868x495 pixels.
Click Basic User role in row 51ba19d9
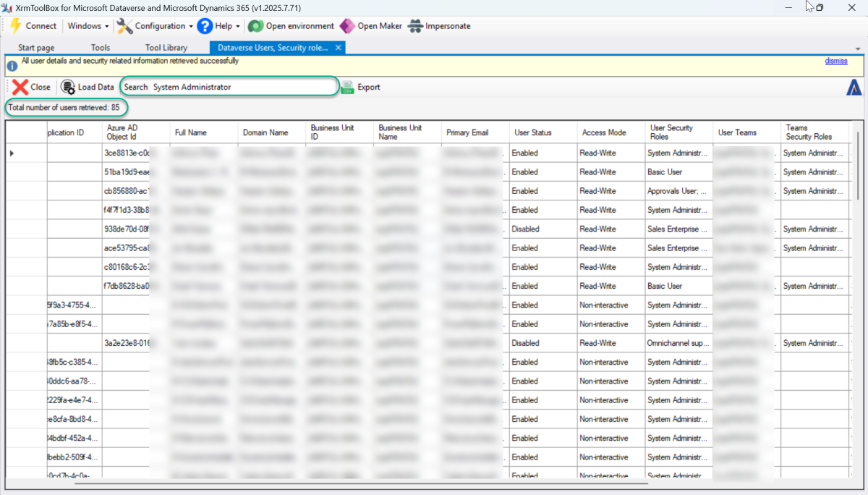680,172
